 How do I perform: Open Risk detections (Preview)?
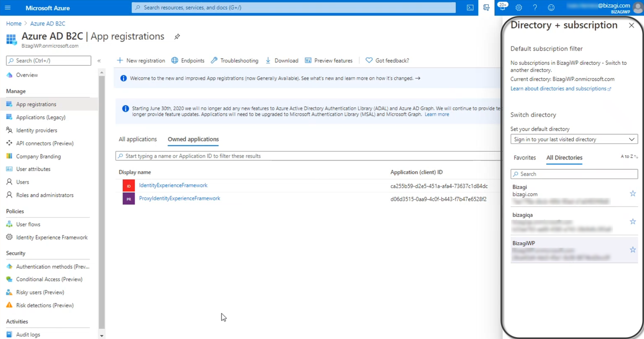45,306
